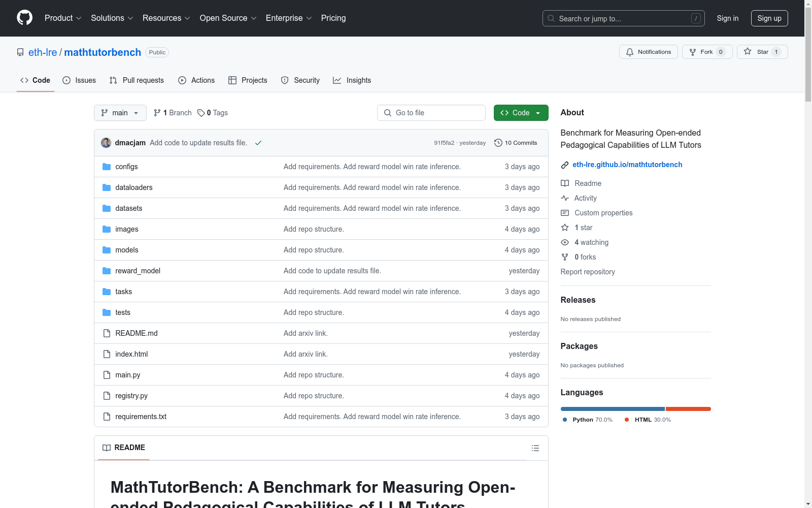The width and height of the screenshot is (812, 508).
Task: Click the GitHub logo icon
Action: tap(24, 18)
